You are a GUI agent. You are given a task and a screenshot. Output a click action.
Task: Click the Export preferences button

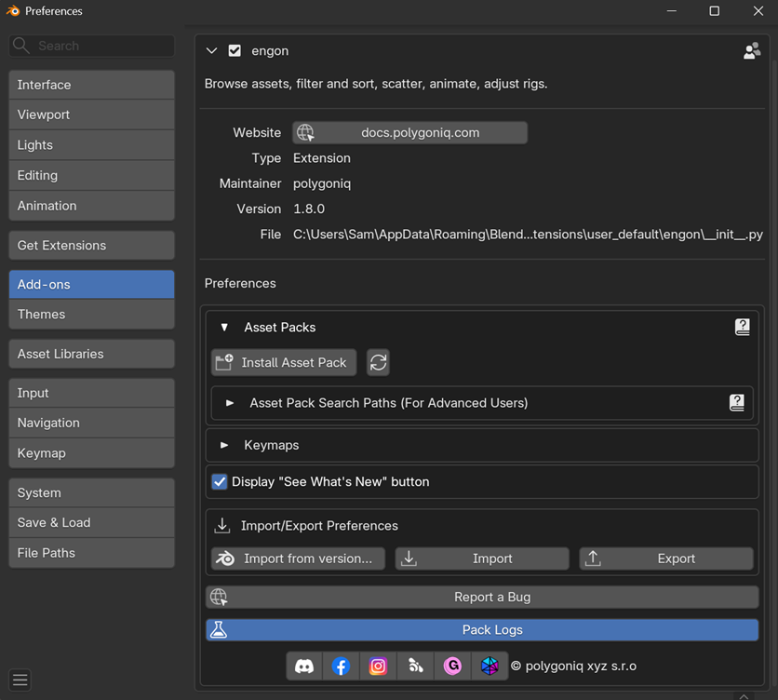666,559
